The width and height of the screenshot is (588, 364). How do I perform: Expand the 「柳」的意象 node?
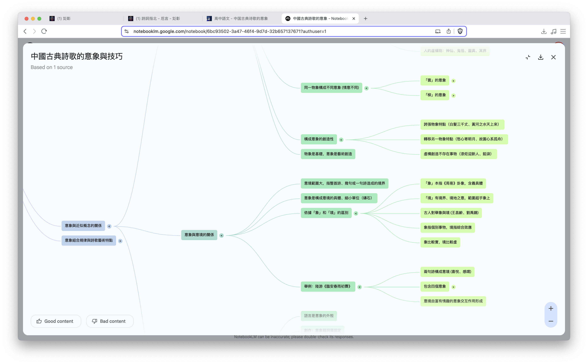(x=453, y=96)
